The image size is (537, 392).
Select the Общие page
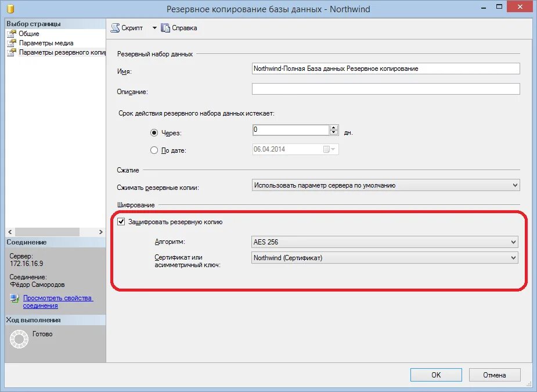tap(29, 34)
